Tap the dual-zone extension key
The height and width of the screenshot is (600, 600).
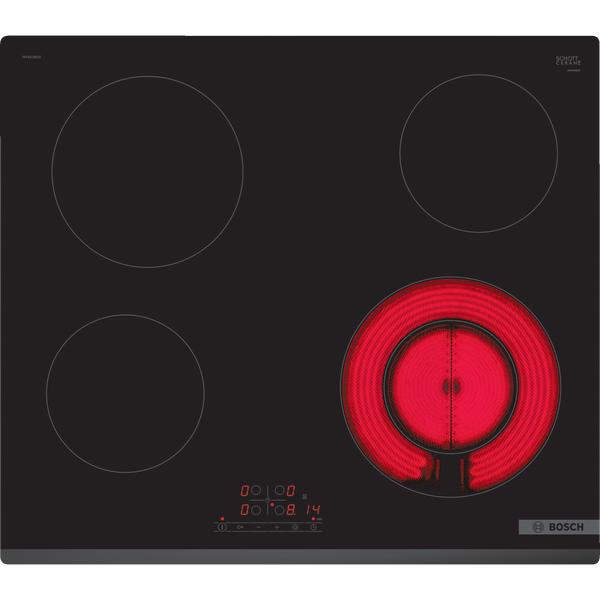[295, 526]
